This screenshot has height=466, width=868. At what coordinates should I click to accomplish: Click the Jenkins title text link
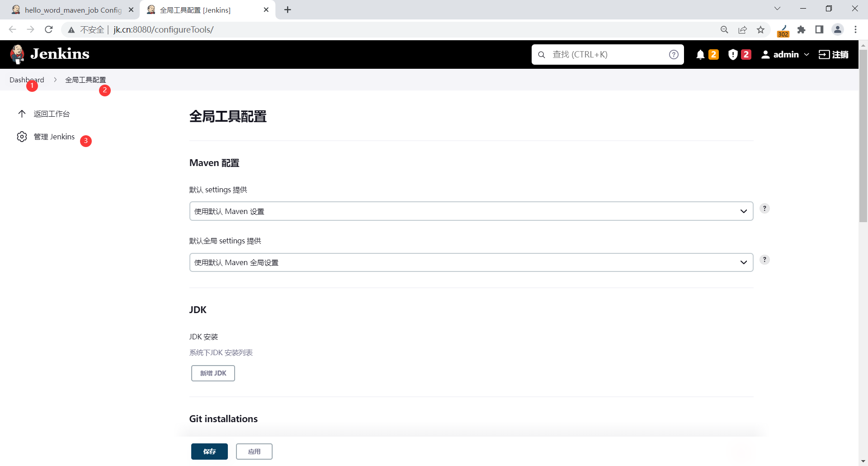point(60,54)
